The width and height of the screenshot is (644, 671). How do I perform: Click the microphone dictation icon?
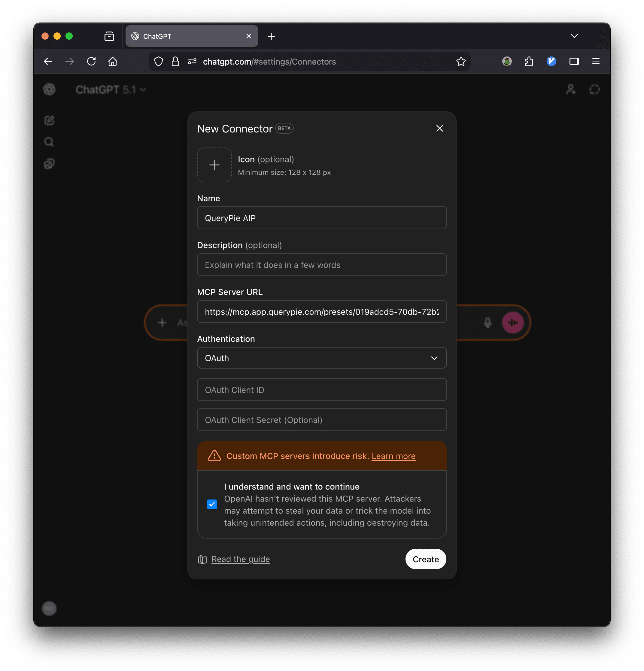point(488,322)
